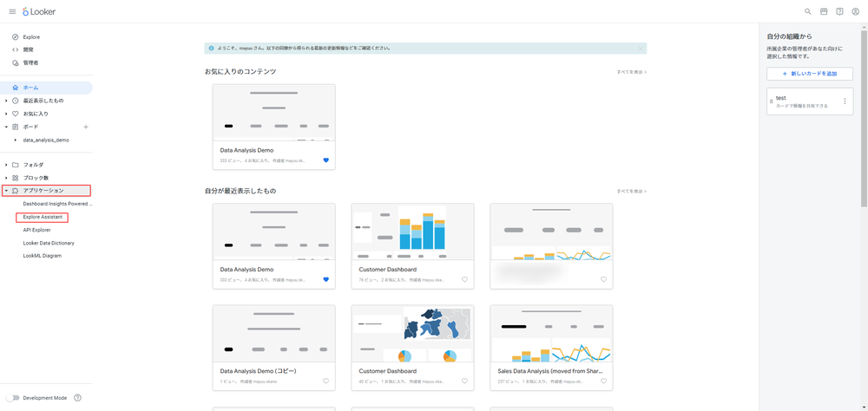Open Explore Assistant application

tap(43, 217)
